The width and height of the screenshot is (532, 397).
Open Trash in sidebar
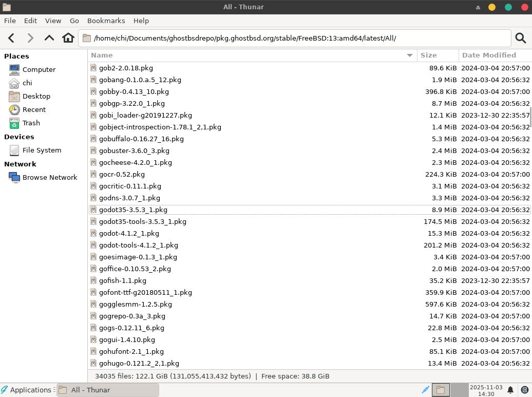[x=25, y=123]
